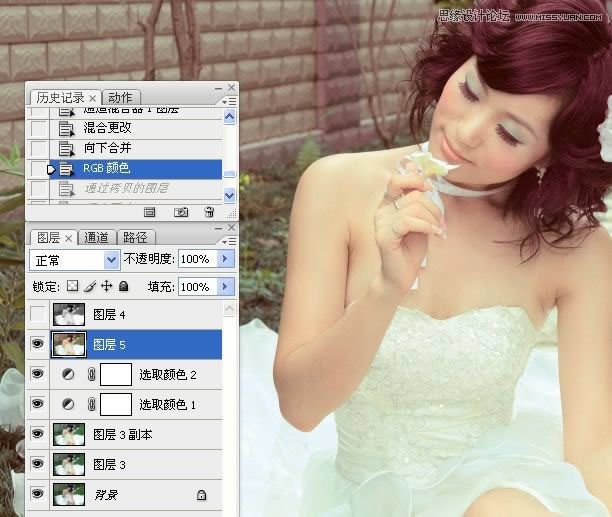Delete current history state with trash icon
Image resolution: width=612 pixels, height=517 pixels.
pos(209,212)
